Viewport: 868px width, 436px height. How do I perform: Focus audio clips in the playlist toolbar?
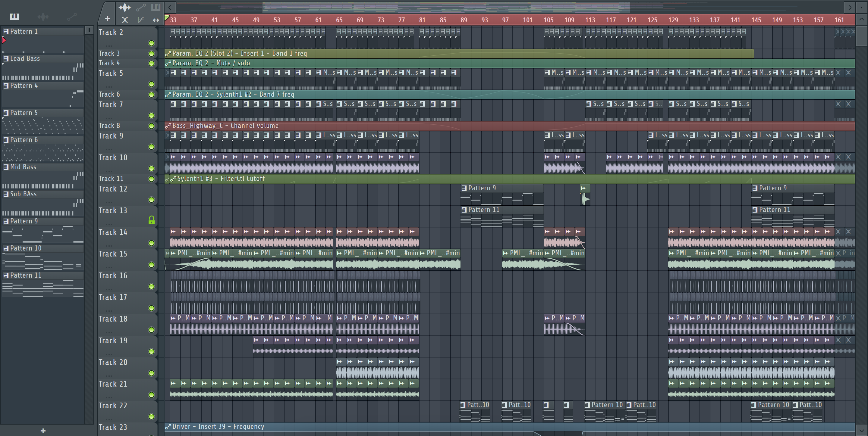[125, 7]
